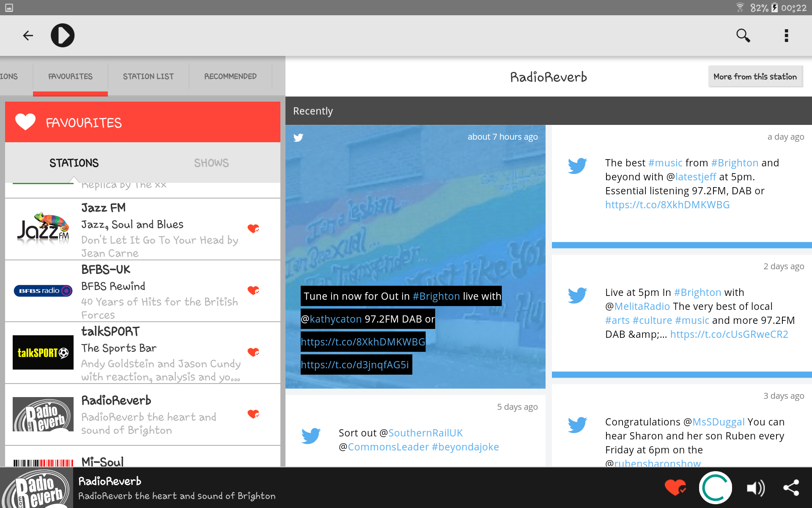Image resolution: width=812 pixels, height=508 pixels.
Task: Click the Mi-Soul barcode logo
Action: pos(43,463)
